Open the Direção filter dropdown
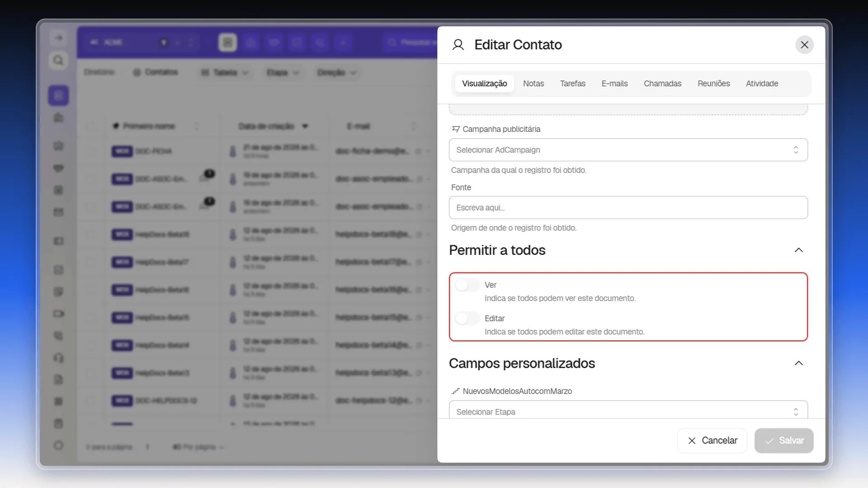Image resolution: width=868 pixels, height=488 pixels. click(336, 73)
